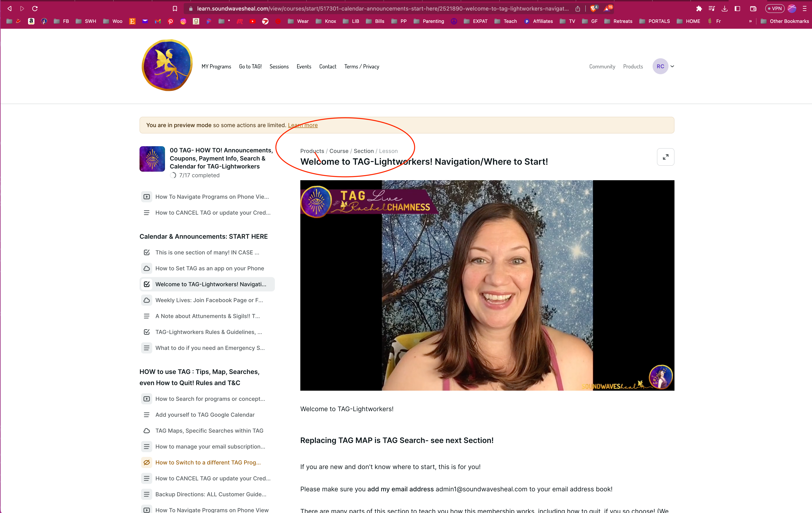Click the Course breadcrumb link
The width and height of the screenshot is (812, 513).
click(339, 151)
